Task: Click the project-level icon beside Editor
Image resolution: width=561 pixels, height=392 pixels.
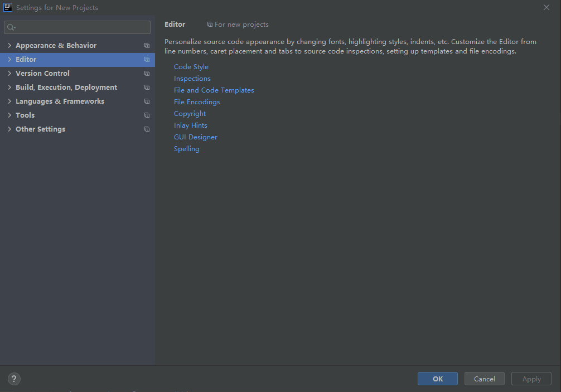Action: pyautogui.click(x=147, y=59)
